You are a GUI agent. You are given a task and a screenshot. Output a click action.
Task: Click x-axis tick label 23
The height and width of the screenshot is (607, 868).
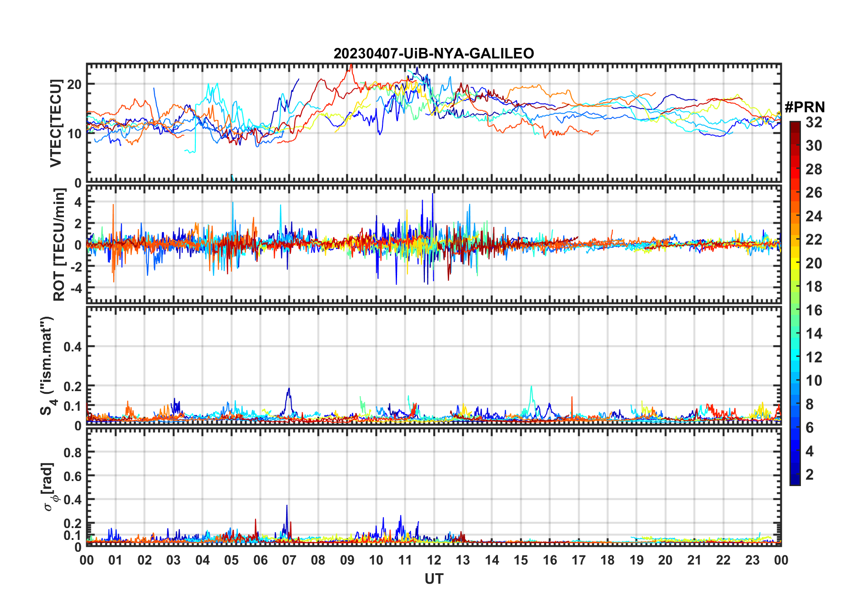753,560
